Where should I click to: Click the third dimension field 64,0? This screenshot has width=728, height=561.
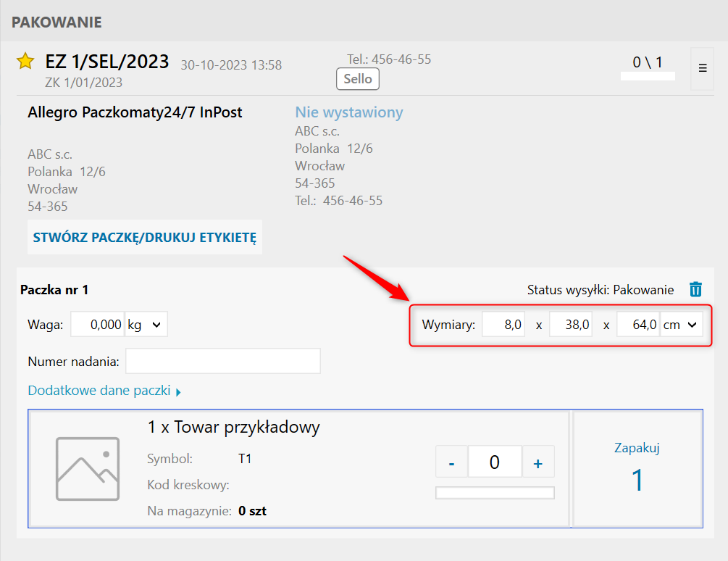tap(638, 324)
